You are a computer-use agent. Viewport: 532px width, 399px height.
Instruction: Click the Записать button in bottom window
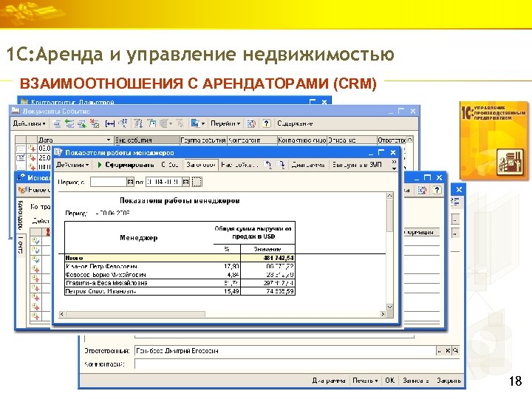(416, 381)
